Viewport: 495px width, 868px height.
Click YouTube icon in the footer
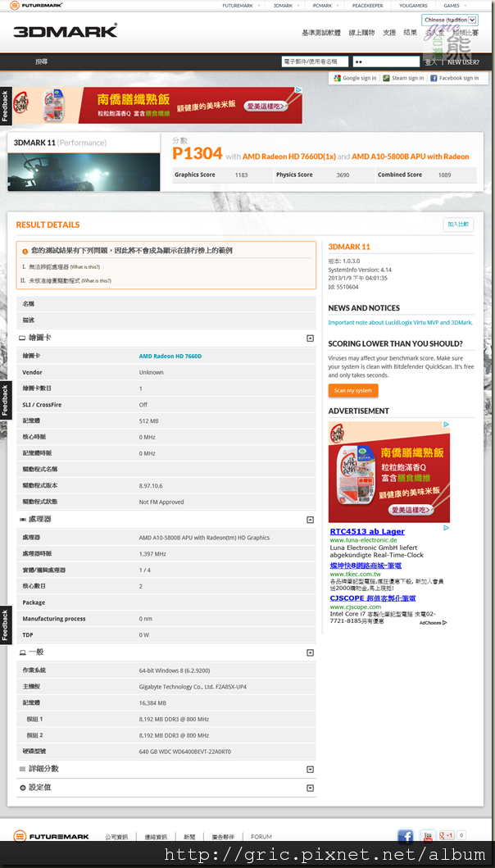coord(428,835)
